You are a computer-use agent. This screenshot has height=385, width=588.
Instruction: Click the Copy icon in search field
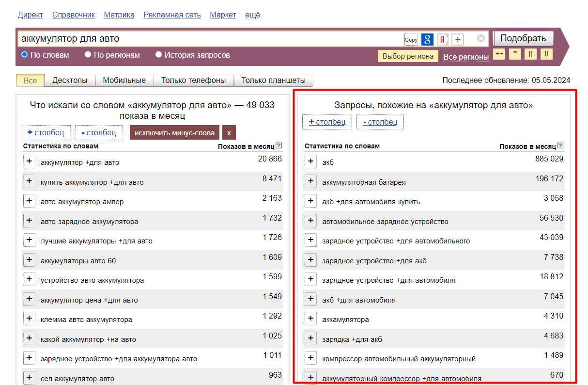(x=411, y=39)
